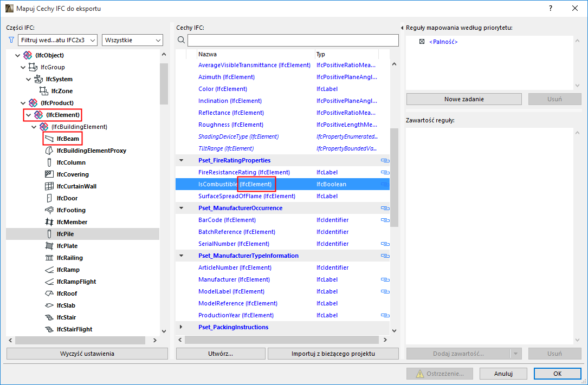Click the Anuluj button
588x385 pixels.
click(x=503, y=374)
